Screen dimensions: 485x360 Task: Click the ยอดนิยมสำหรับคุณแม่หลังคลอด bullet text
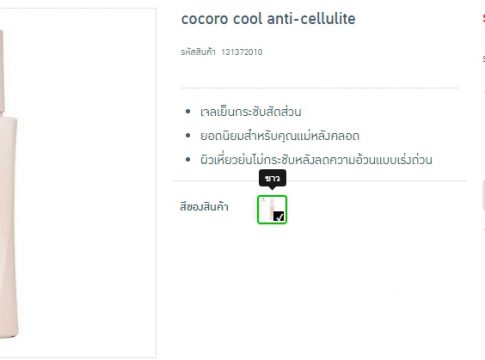tap(280, 136)
